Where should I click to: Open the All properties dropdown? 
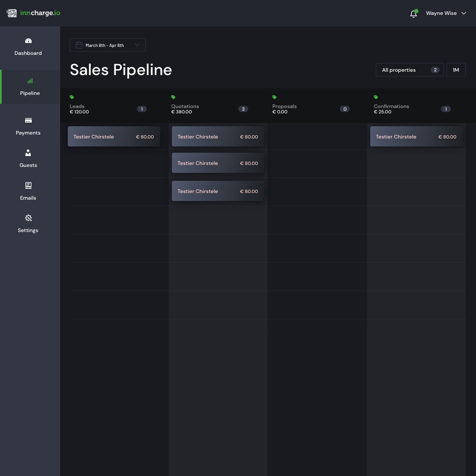pyautogui.click(x=410, y=70)
